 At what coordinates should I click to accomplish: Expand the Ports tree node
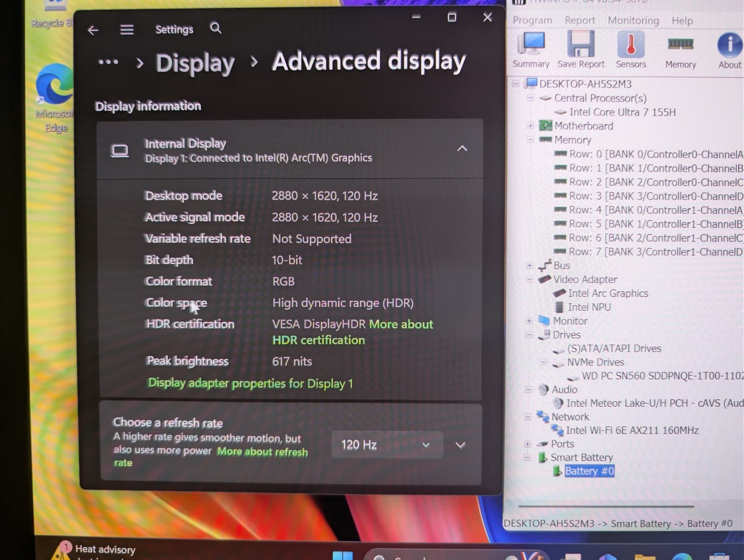(527, 444)
